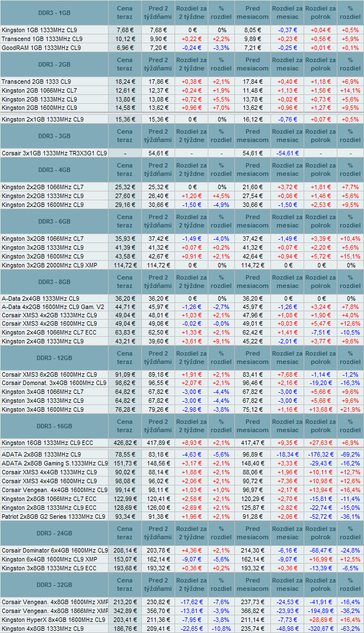
Task: Click the DDR3 - 2GB section header
Action: 54,64
